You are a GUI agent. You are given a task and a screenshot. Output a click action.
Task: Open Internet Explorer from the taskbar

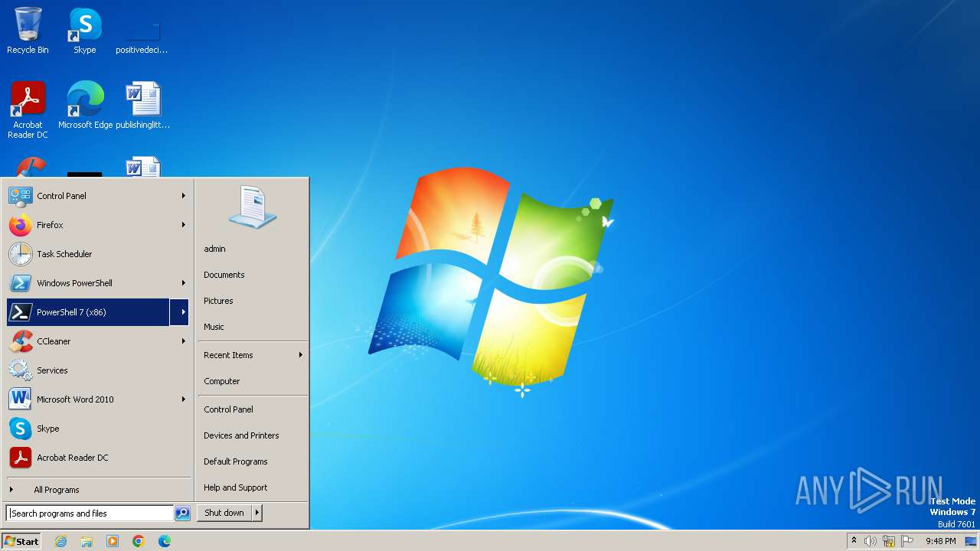point(60,541)
